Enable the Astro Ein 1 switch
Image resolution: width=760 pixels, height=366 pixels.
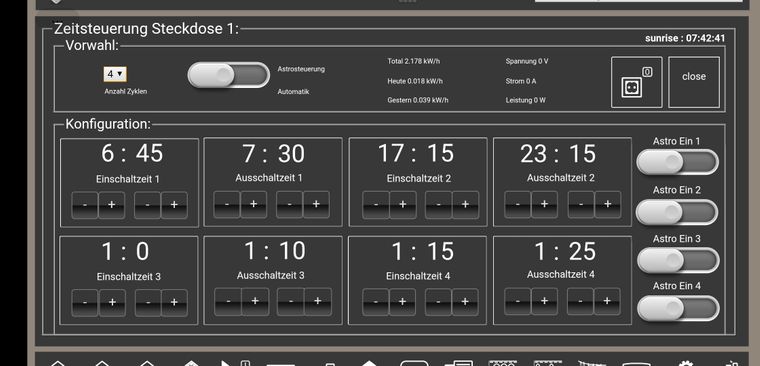[x=677, y=162]
